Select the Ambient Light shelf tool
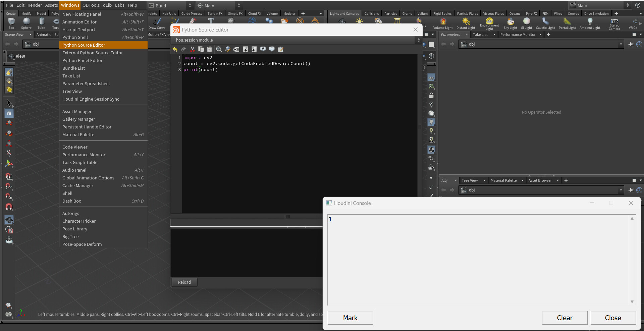Screen dimensions: 644x331 590,23
